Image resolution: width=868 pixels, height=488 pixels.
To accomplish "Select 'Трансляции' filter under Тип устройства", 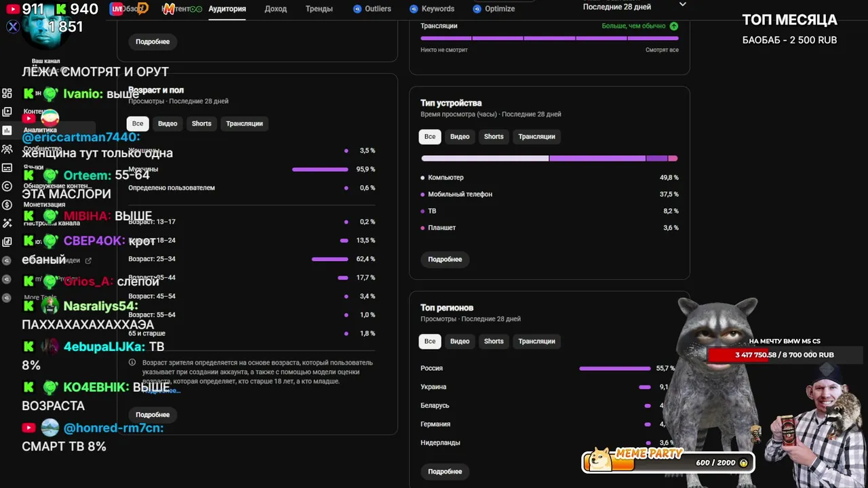I will pos(536,136).
